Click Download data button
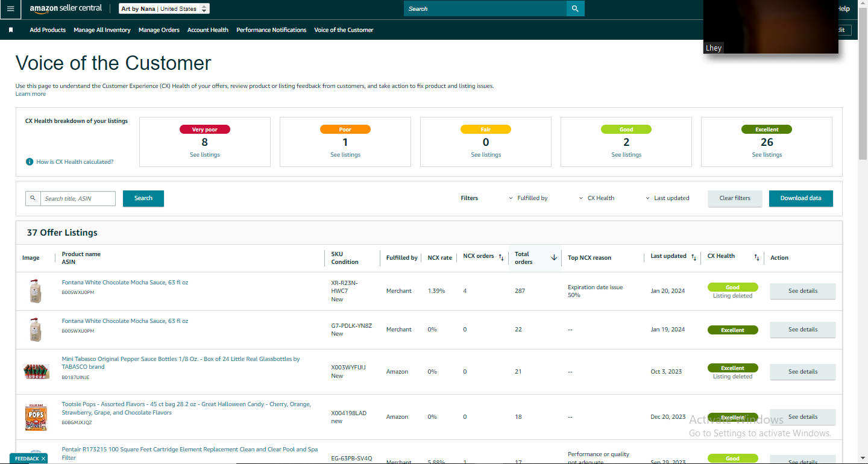 click(x=801, y=198)
